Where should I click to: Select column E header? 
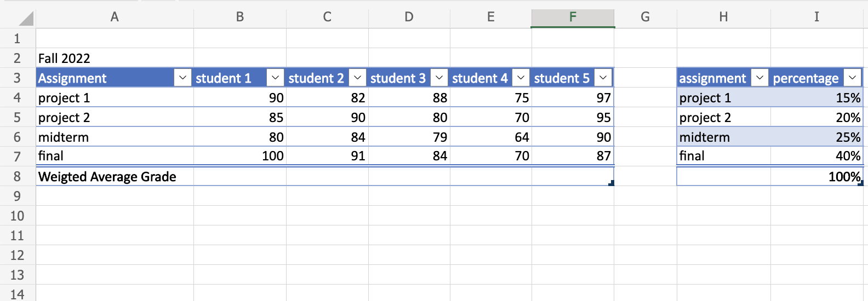(x=491, y=17)
